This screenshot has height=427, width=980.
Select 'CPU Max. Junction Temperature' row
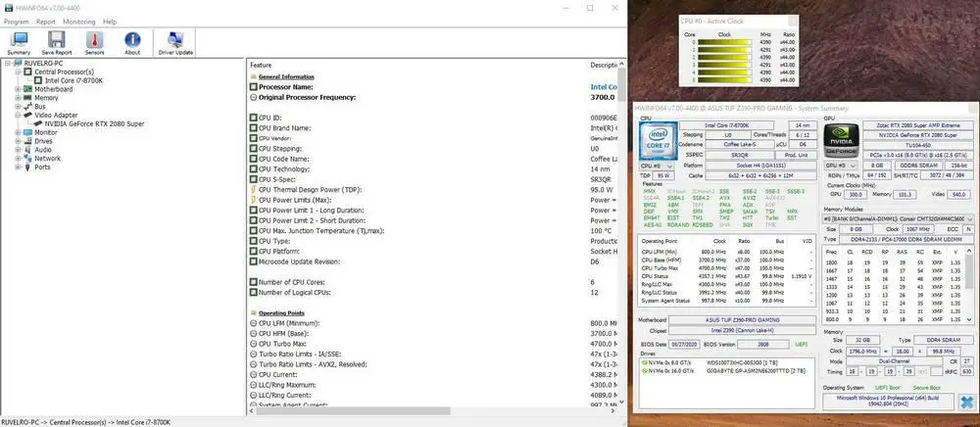click(x=431, y=231)
